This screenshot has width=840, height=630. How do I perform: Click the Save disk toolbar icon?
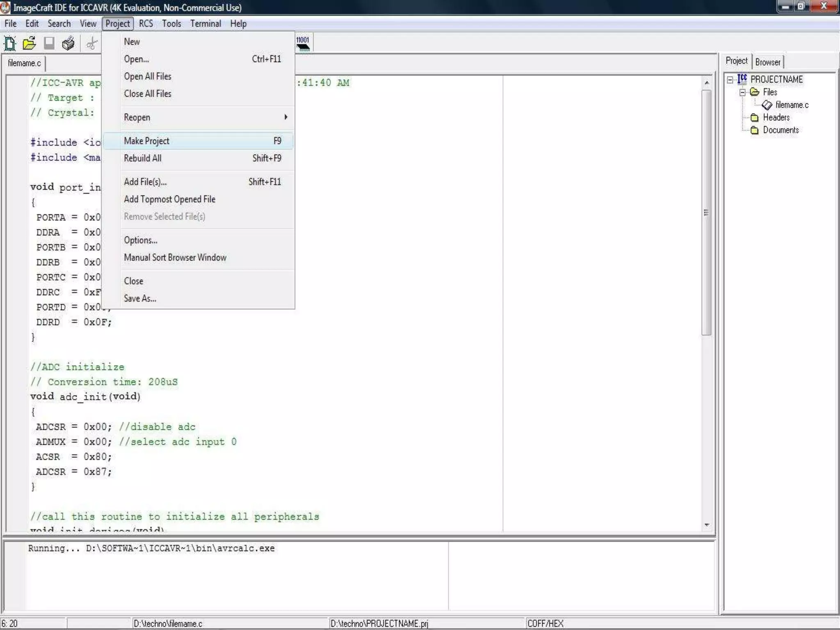coord(49,43)
